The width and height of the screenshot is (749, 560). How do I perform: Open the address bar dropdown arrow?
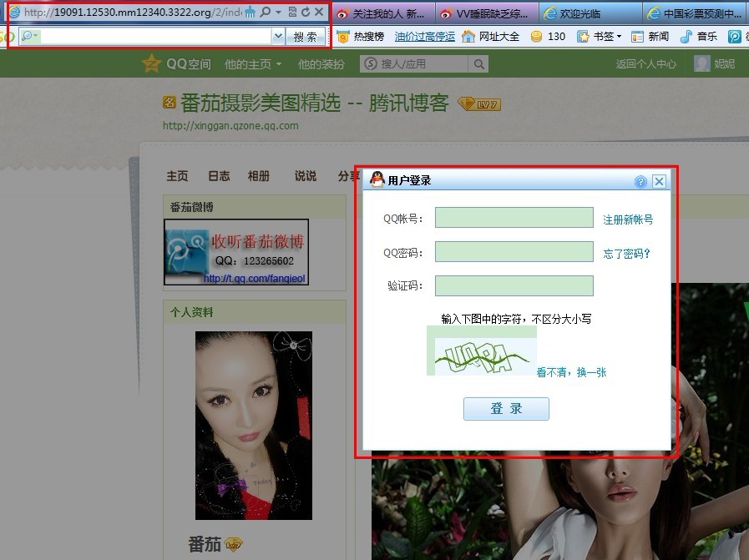point(278,13)
